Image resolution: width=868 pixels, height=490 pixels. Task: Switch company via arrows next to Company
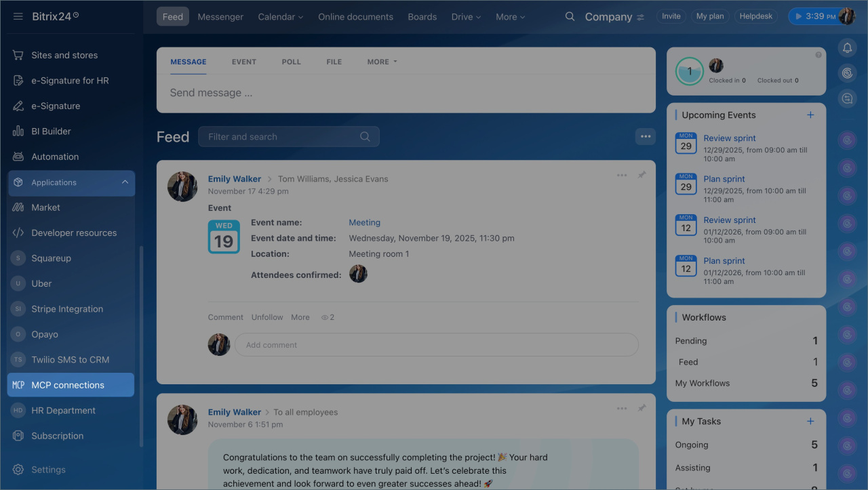(640, 17)
